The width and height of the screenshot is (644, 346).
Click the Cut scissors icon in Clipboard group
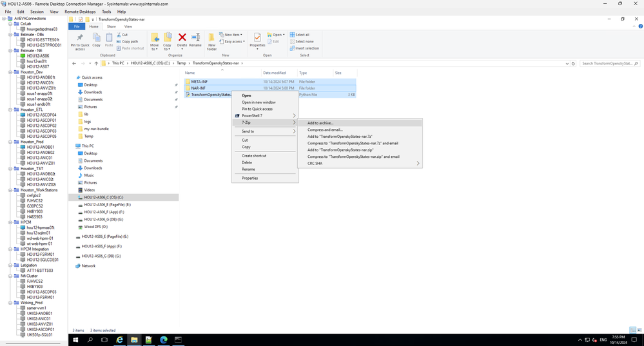[119, 35]
